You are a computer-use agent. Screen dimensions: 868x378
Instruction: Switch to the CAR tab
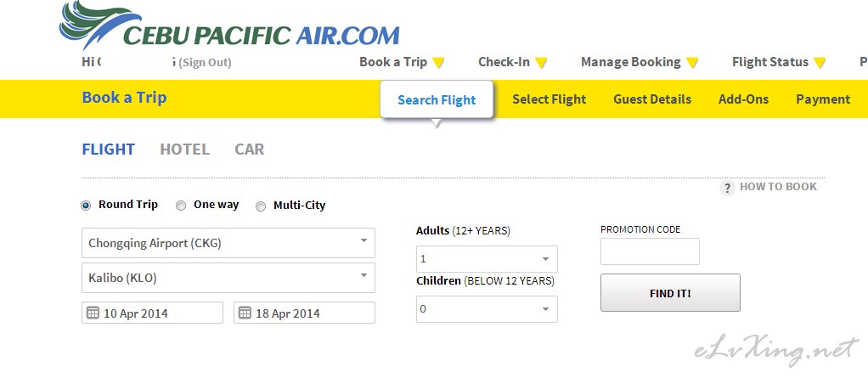tap(250, 150)
